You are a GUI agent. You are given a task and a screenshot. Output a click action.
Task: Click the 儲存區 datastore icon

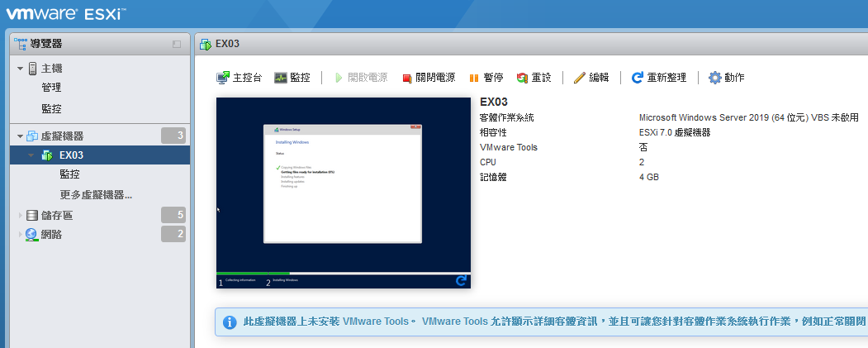tap(32, 216)
